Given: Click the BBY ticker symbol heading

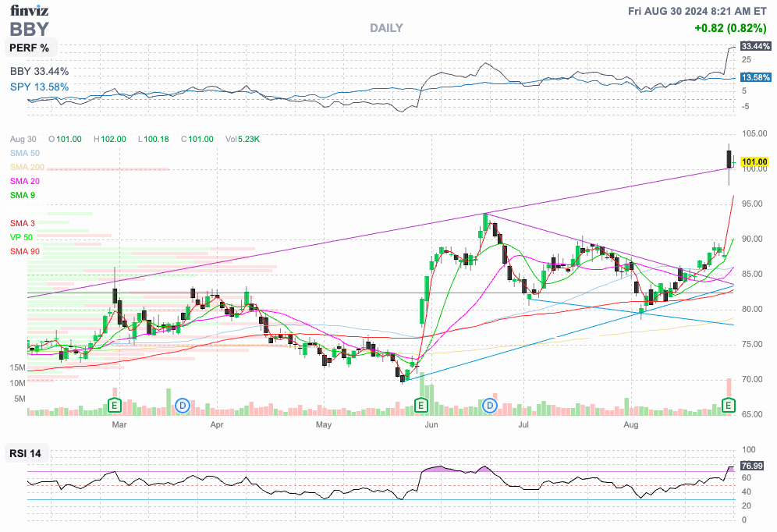Looking at the screenshot, I should point(29,29).
